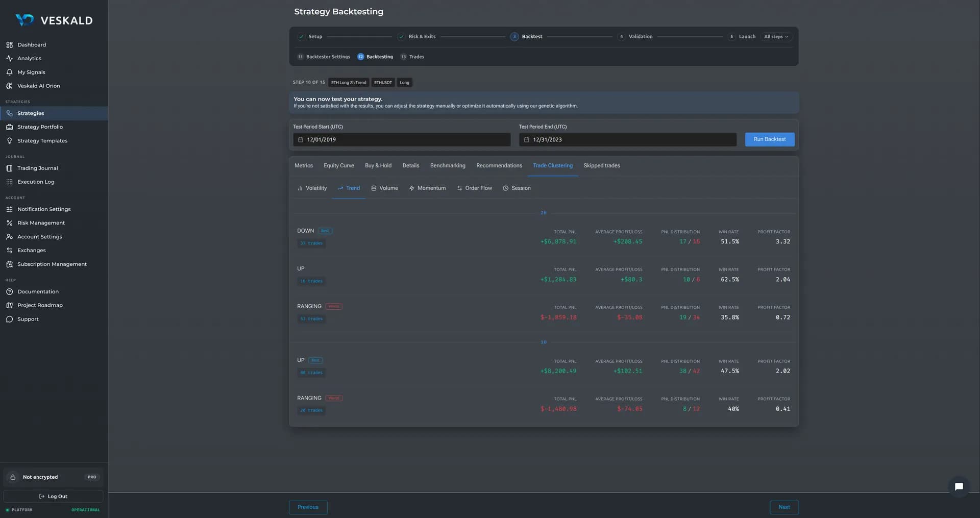Image resolution: width=980 pixels, height=518 pixels.
Task: Click the completed Setup step checkmark
Action: pyautogui.click(x=301, y=37)
